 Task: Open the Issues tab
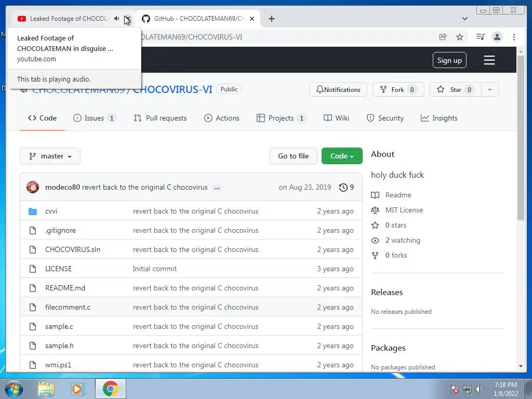(95, 118)
